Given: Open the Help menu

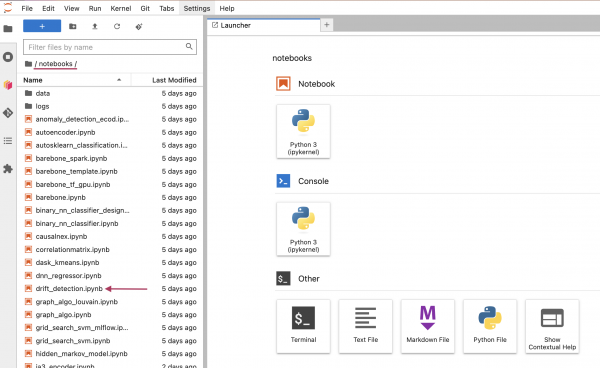Looking at the screenshot, I should click(x=227, y=8).
